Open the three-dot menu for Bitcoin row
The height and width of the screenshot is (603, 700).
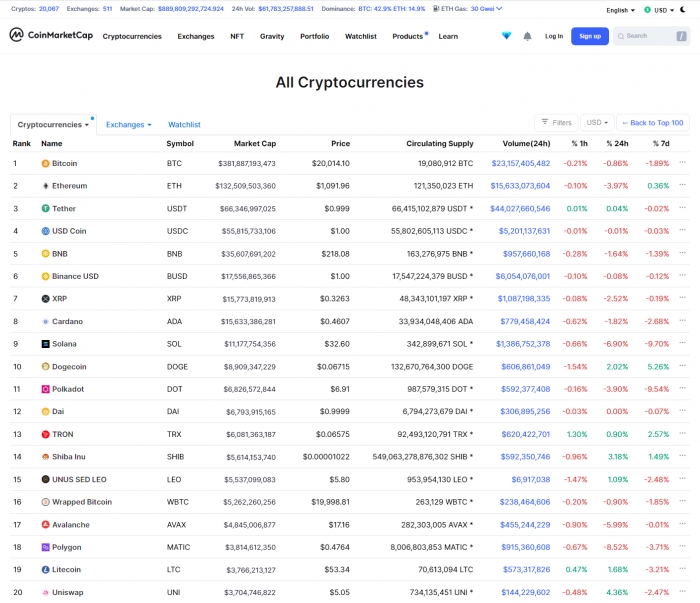click(x=682, y=163)
